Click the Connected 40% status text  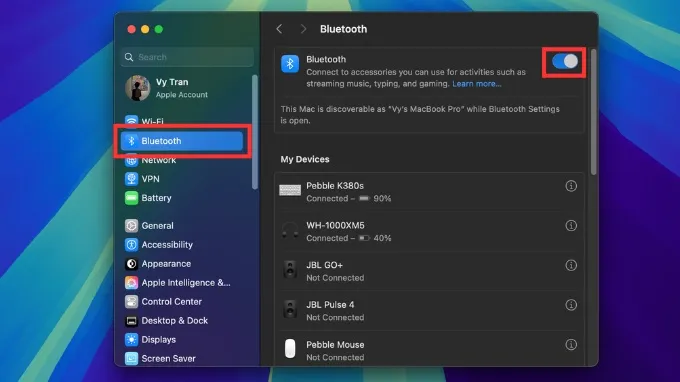pyautogui.click(x=349, y=238)
